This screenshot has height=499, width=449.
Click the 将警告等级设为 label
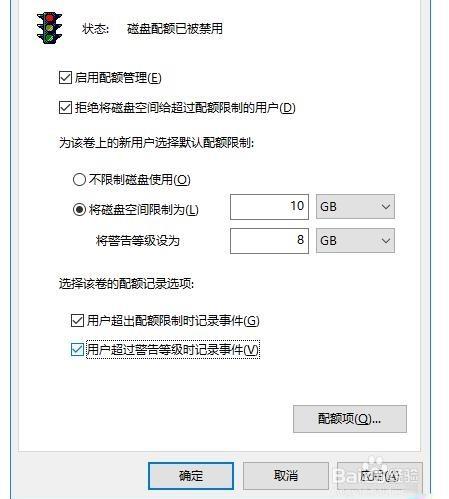click(x=138, y=240)
